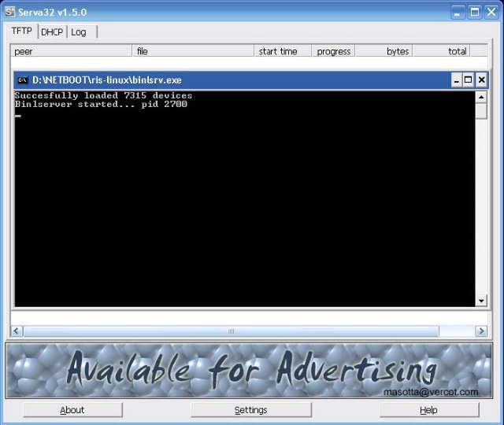This screenshot has width=504, height=425.
Task: Open the Settings dialog button
Action: (x=250, y=410)
